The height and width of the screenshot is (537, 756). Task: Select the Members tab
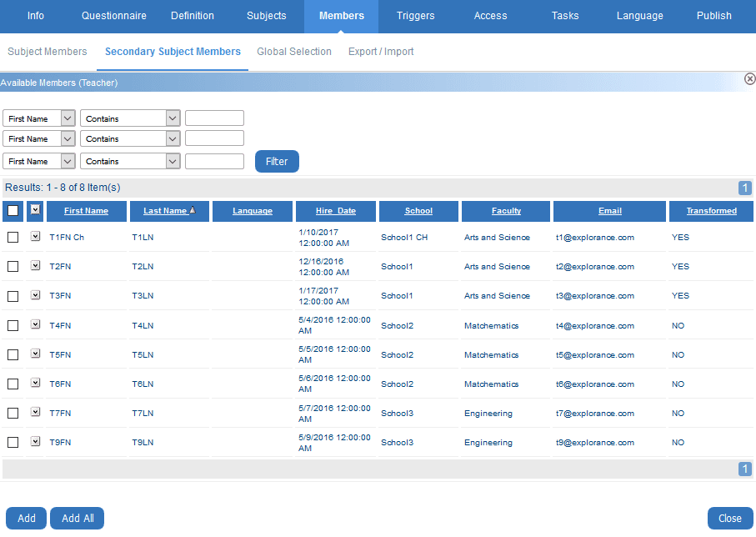342,16
